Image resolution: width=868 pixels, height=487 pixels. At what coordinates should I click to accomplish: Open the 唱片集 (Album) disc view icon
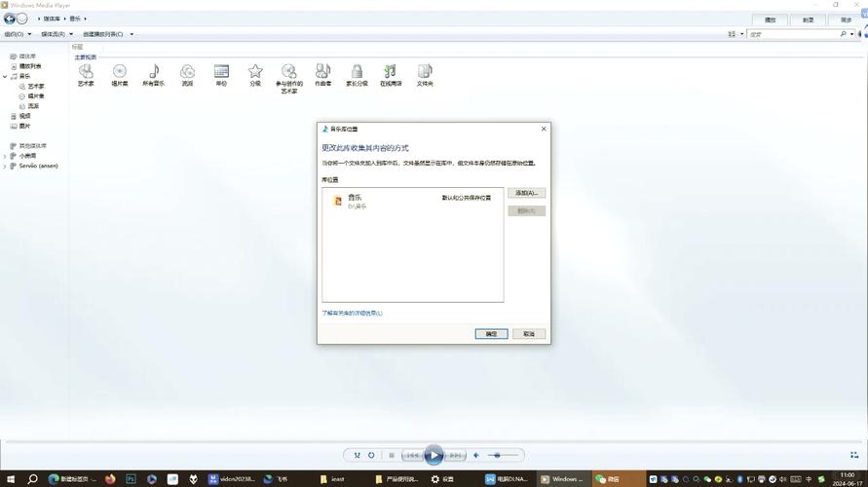pos(120,75)
